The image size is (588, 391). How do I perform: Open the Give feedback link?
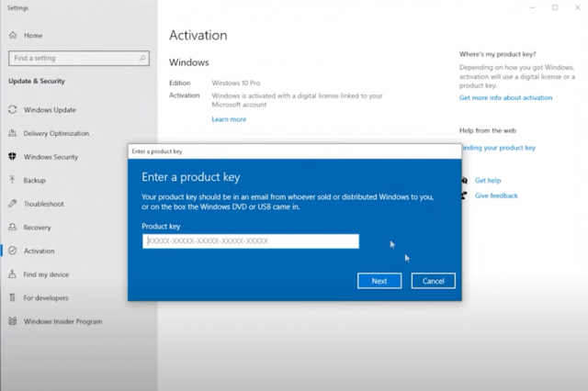click(496, 195)
